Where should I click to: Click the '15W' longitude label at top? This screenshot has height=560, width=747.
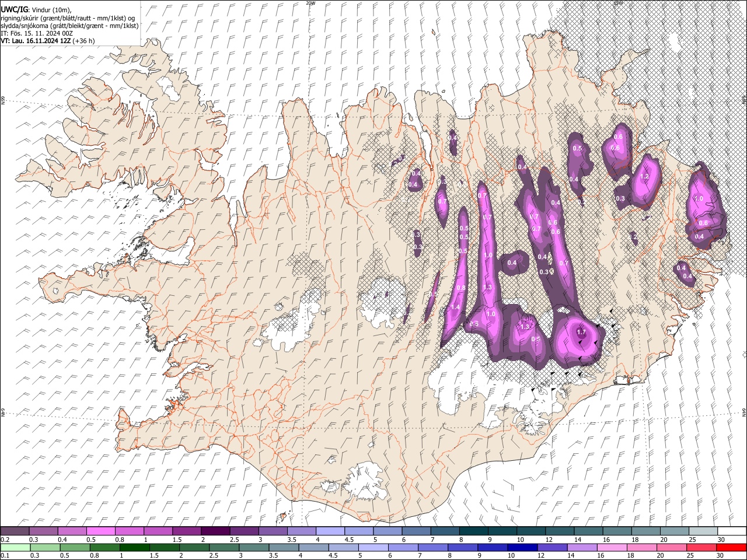click(618, 3)
